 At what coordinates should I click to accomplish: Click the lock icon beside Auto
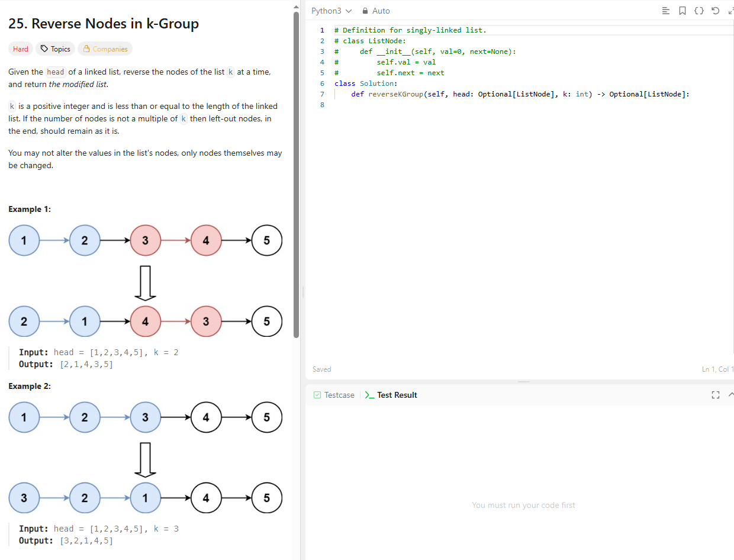click(365, 11)
